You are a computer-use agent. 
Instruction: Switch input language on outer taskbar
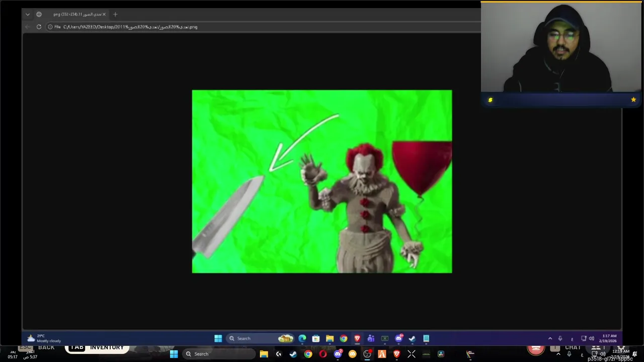tap(582, 354)
